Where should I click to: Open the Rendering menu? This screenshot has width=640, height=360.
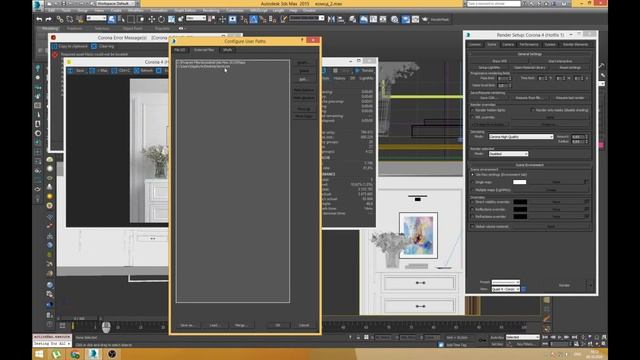(211, 11)
